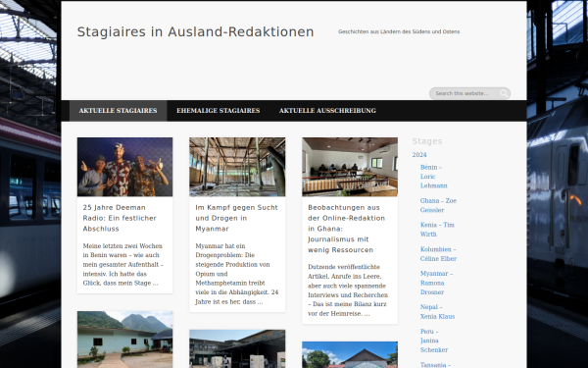Click tagline 'Geschichten aus Ländern des Südens und Ostens'
Screen dimensions: 588x368
click(x=399, y=32)
